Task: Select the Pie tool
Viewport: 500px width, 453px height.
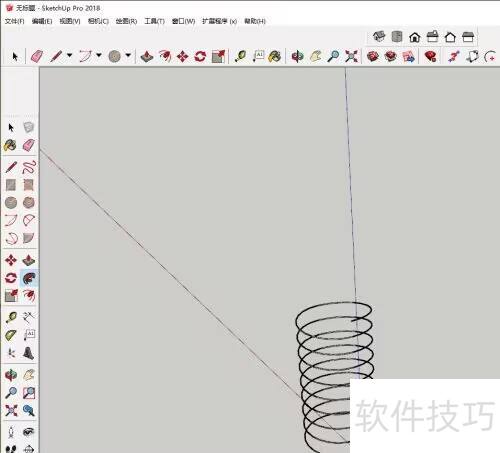Action: [29, 238]
